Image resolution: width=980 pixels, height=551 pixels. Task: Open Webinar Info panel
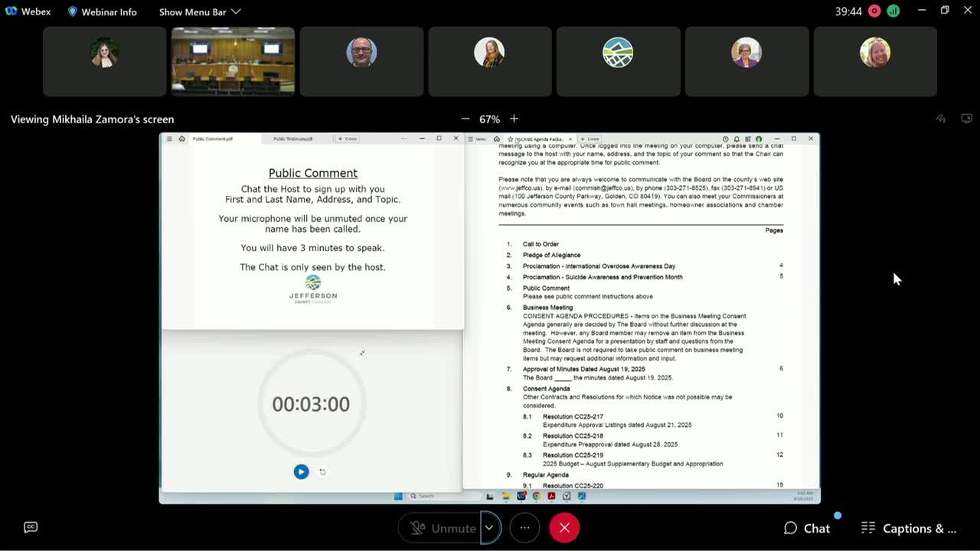[x=102, y=11]
